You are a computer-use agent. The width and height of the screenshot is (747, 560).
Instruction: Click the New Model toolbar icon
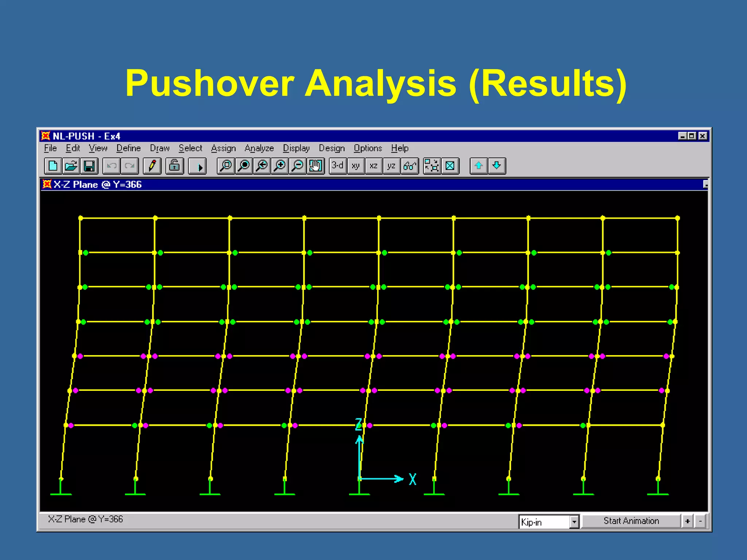pos(53,166)
